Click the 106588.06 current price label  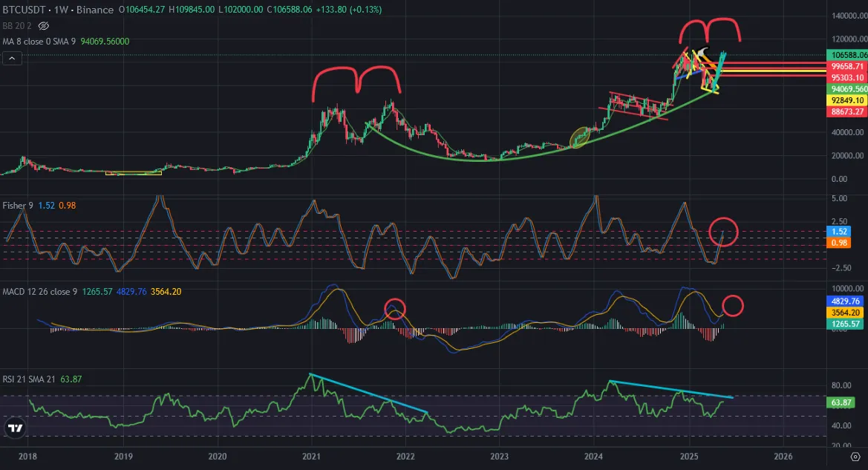coord(847,55)
